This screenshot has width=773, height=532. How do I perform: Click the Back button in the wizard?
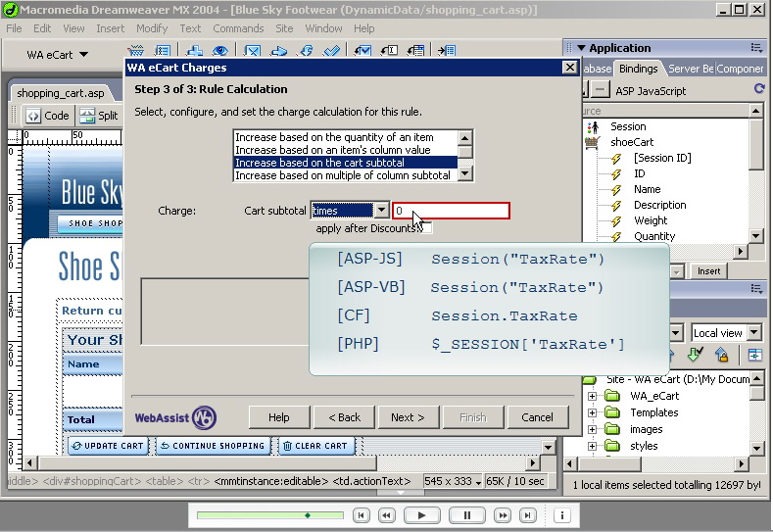[x=344, y=417]
